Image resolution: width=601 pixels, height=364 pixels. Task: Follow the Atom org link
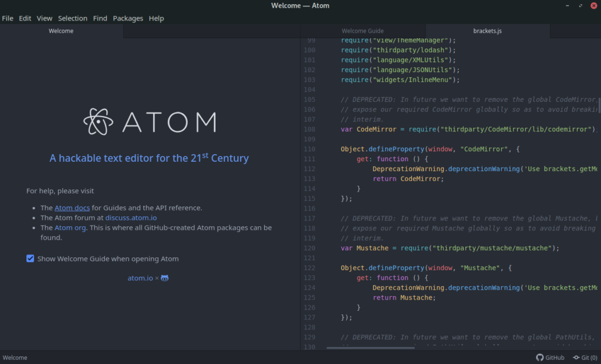tap(70, 227)
